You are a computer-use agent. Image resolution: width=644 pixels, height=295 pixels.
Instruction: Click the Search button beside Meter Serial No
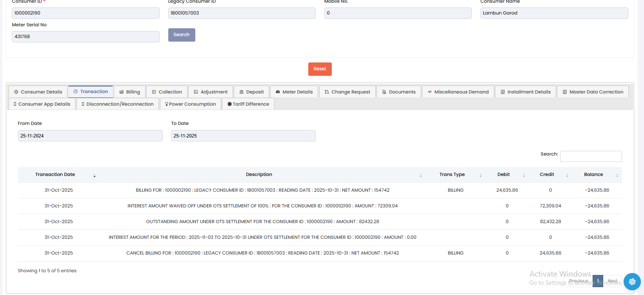(x=182, y=35)
